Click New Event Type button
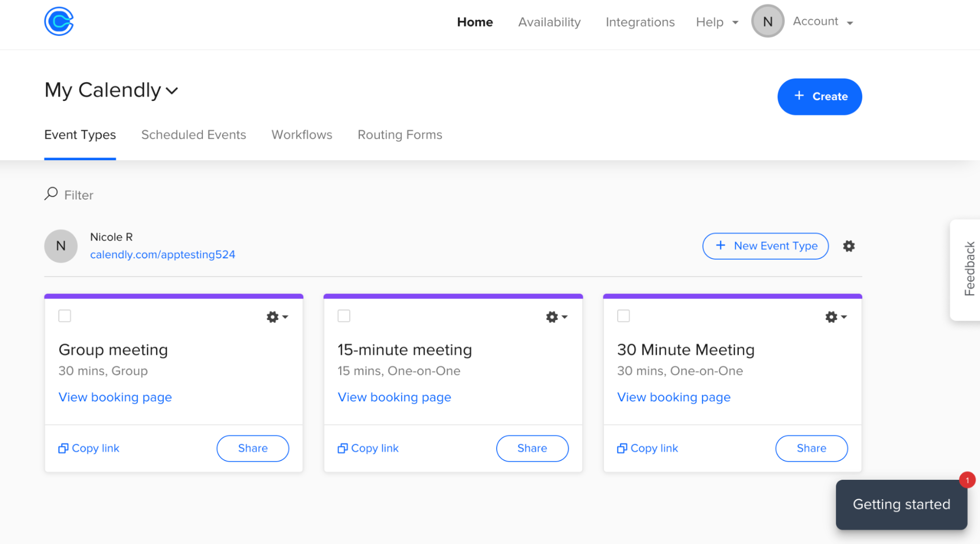The height and width of the screenshot is (544, 980). tap(766, 245)
